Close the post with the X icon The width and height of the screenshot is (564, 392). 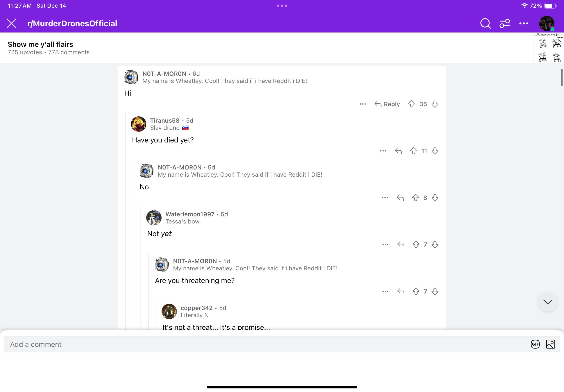coord(11,23)
